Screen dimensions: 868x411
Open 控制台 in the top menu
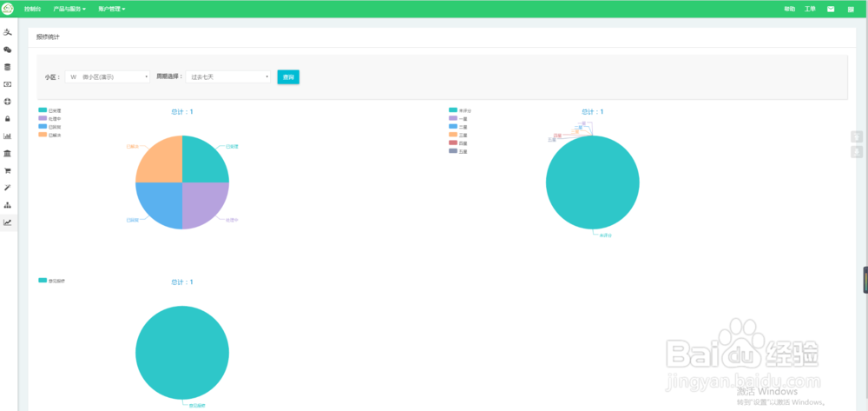coord(33,9)
